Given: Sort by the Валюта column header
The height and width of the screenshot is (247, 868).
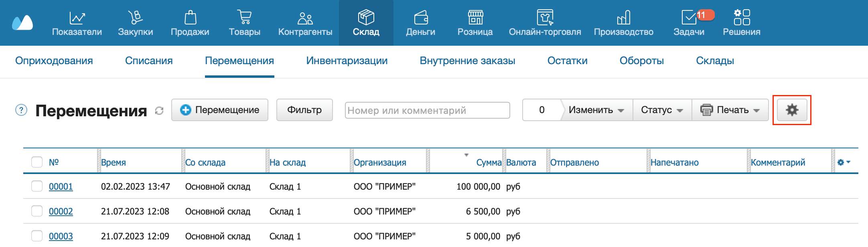Looking at the screenshot, I should (521, 162).
